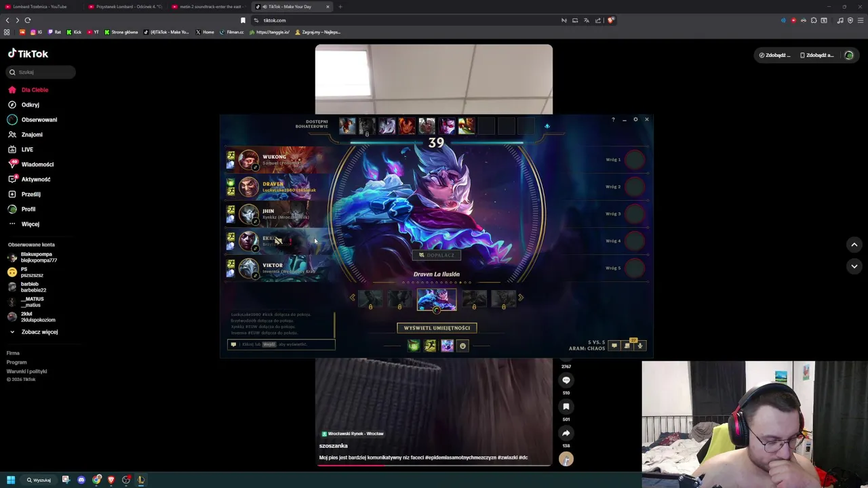
Task: Bookmark the TikTok video
Action: (x=566, y=407)
